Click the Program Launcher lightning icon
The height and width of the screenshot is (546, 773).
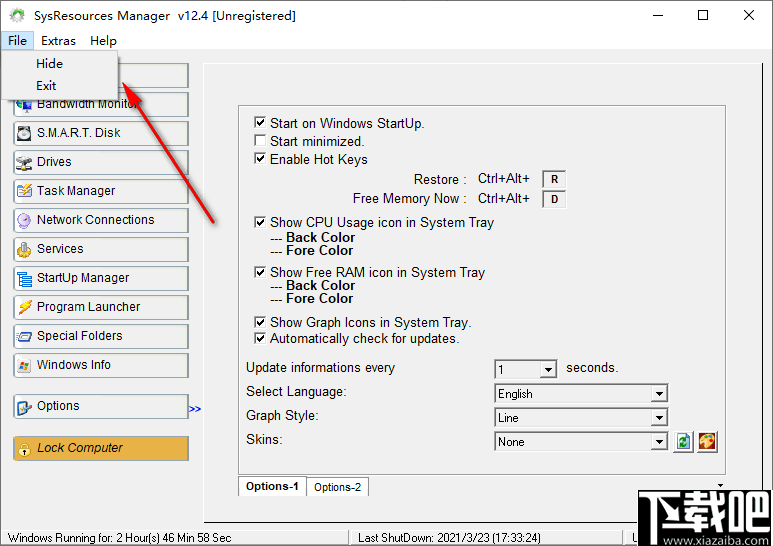pos(24,307)
